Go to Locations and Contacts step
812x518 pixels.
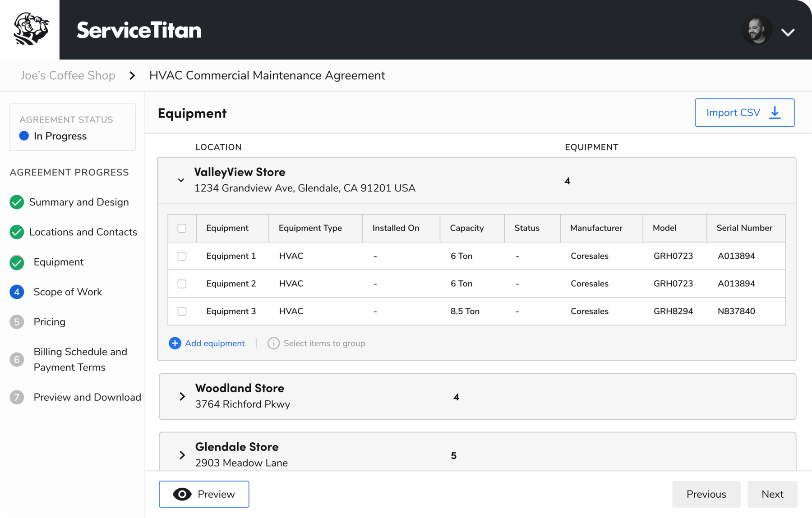tap(83, 232)
